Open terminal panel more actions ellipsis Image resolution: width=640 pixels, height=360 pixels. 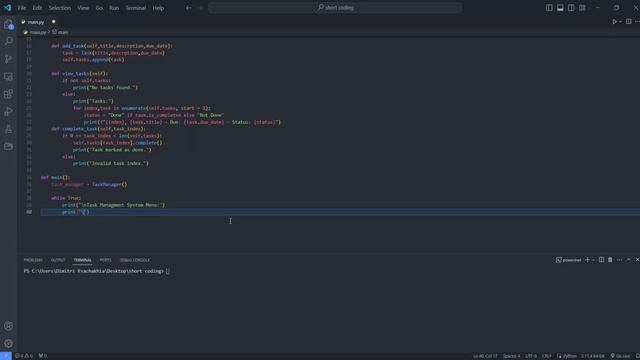(x=619, y=260)
